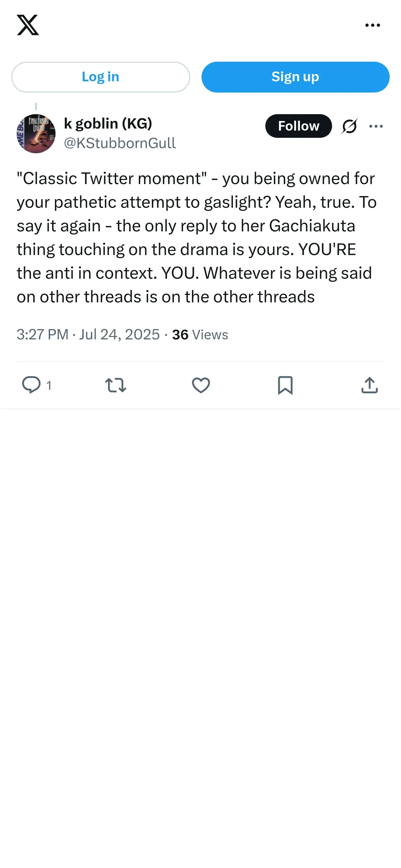Click the Log in button
The width and height of the screenshot is (401, 868).
point(100,77)
